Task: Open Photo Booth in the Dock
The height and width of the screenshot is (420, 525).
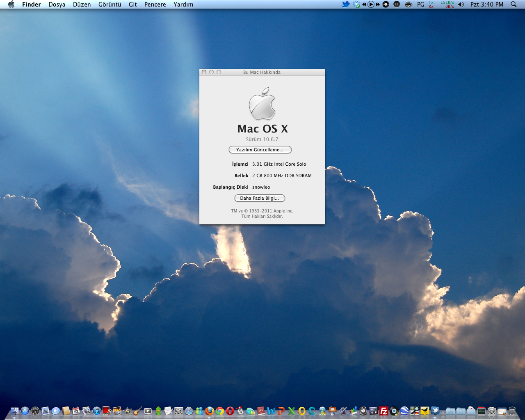Action: point(107,411)
